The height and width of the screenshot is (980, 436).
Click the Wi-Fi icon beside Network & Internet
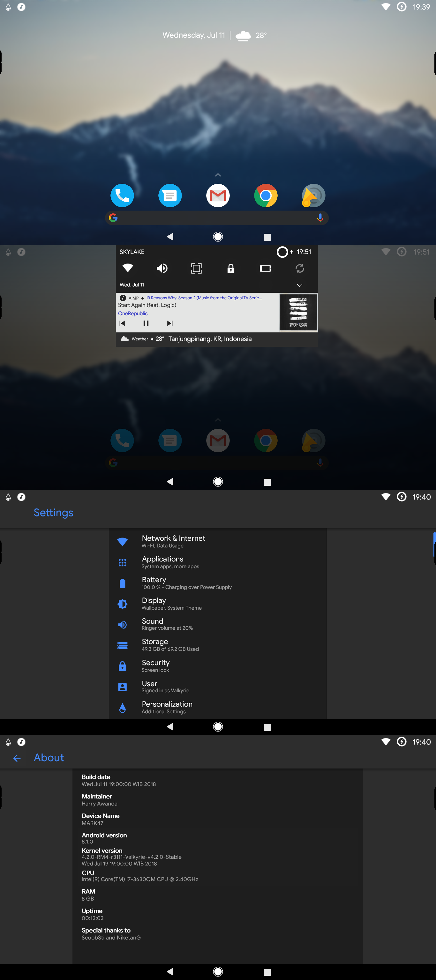(x=122, y=542)
